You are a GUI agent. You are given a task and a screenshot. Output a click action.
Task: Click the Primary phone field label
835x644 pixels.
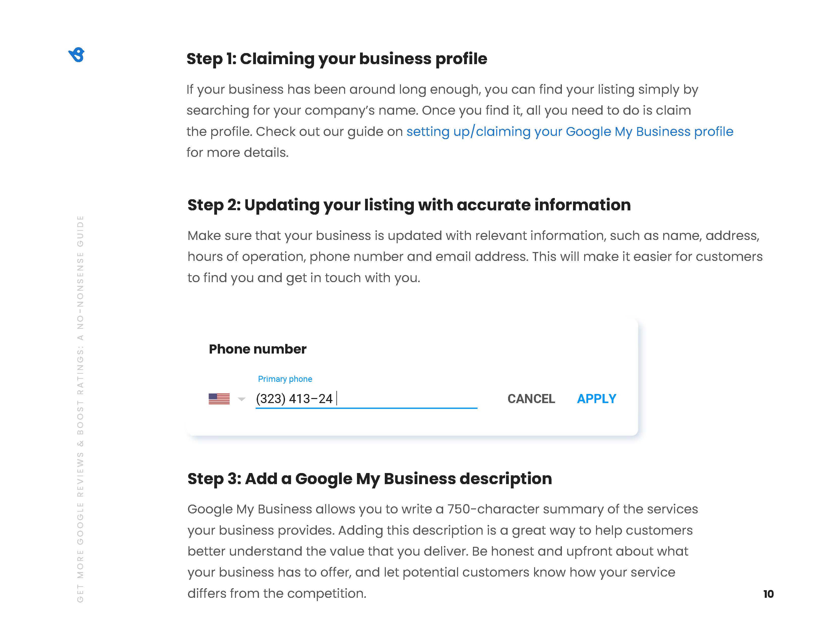[285, 379]
